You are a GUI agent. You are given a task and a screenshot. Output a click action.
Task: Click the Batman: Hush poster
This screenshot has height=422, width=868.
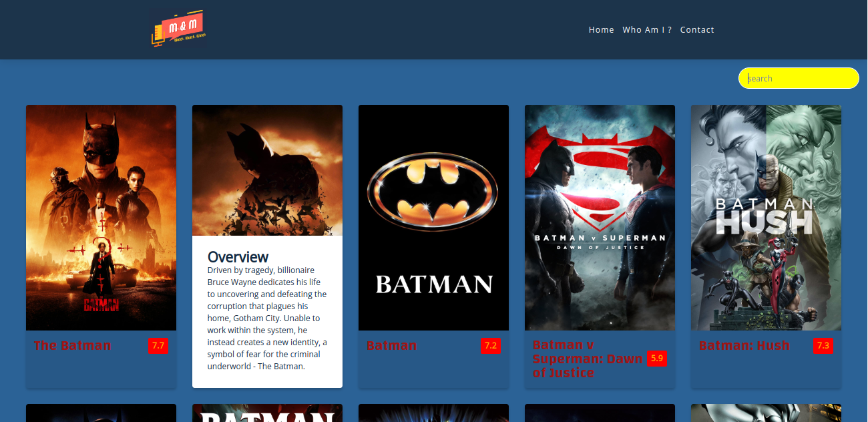click(x=766, y=217)
